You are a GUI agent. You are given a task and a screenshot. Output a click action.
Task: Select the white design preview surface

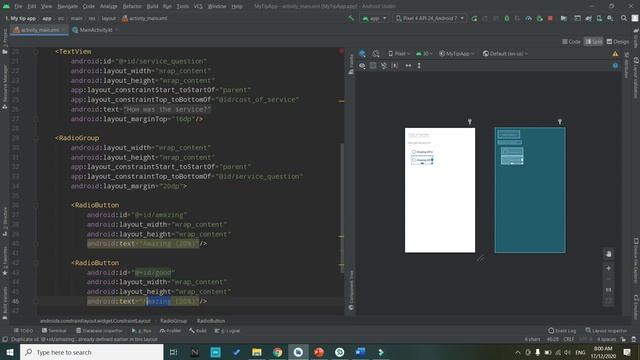click(440, 190)
